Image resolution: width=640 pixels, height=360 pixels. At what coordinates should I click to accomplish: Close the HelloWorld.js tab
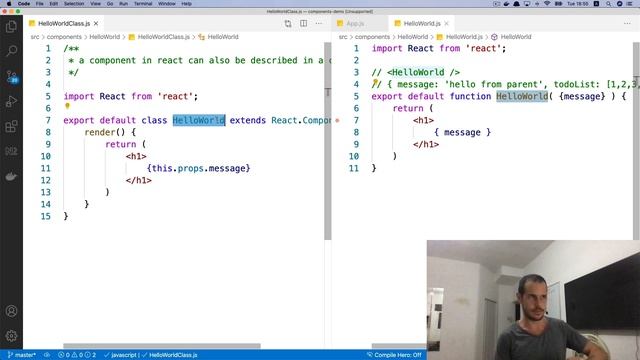click(447, 24)
